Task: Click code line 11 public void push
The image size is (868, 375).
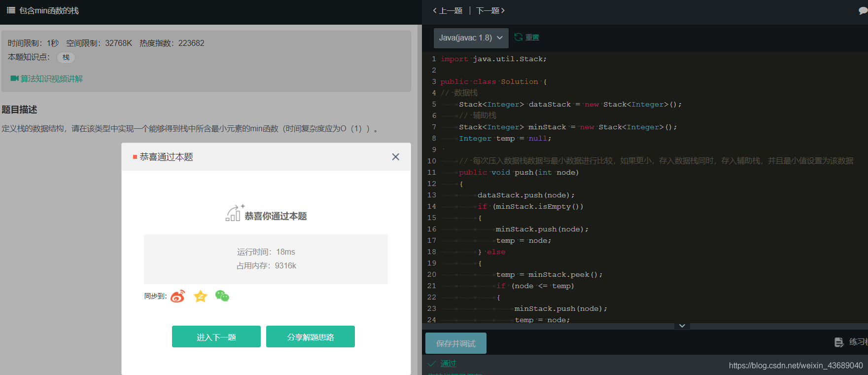Action: coord(519,172)
